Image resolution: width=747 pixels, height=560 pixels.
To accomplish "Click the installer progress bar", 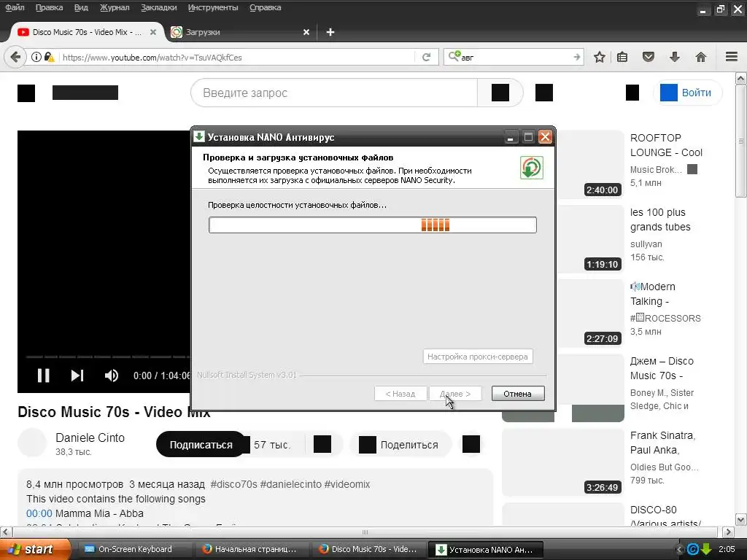I will click(373, 225).
